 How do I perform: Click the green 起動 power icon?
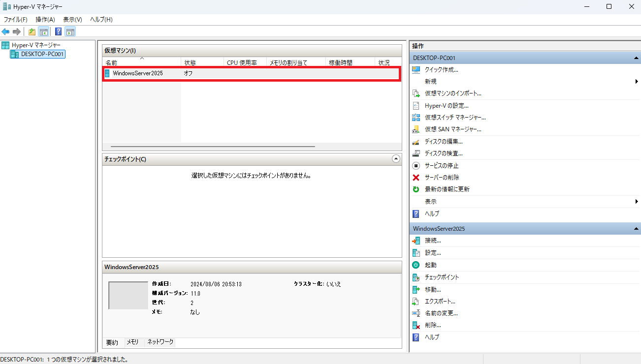416,265
